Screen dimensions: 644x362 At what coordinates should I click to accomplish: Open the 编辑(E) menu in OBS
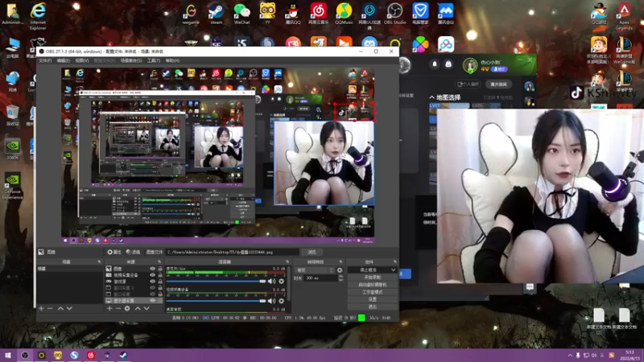[64, 61]
